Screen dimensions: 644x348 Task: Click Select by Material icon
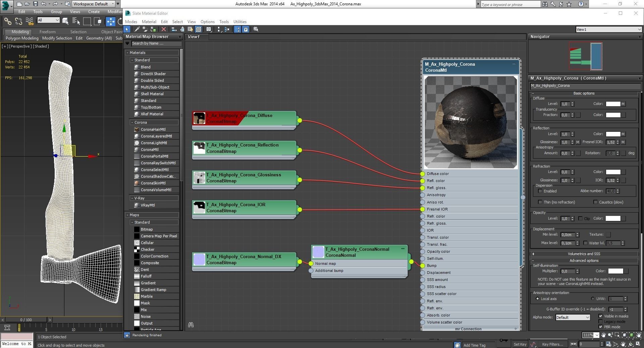(x=256, y=30)
